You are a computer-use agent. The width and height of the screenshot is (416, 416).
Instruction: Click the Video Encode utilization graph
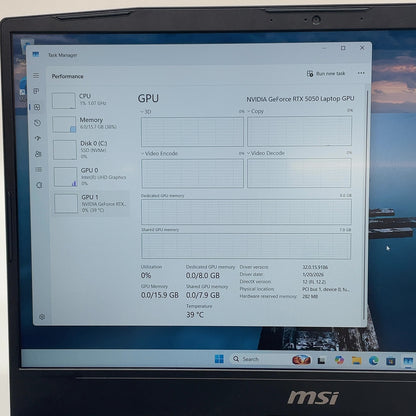point(193,173)
